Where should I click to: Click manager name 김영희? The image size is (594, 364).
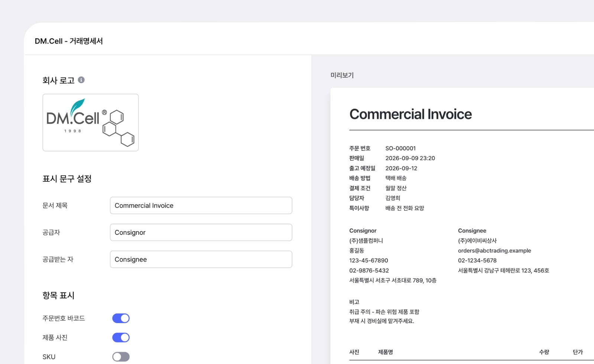[393, 198]
